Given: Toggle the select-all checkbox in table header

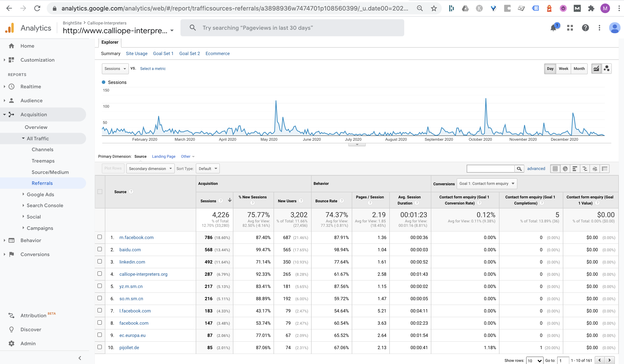Looking at the screenshot, I should pyautogui.click(x=100, y=192).
